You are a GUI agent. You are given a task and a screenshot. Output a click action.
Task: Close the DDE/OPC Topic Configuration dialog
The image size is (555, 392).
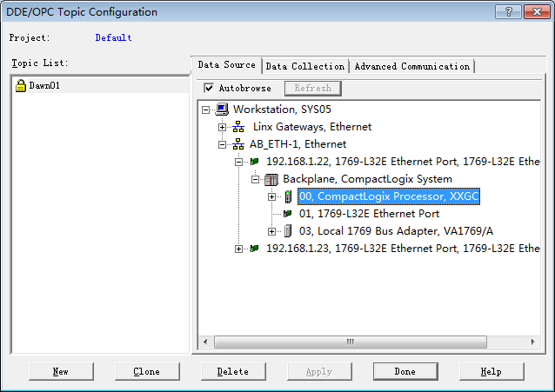pos(537,11)
